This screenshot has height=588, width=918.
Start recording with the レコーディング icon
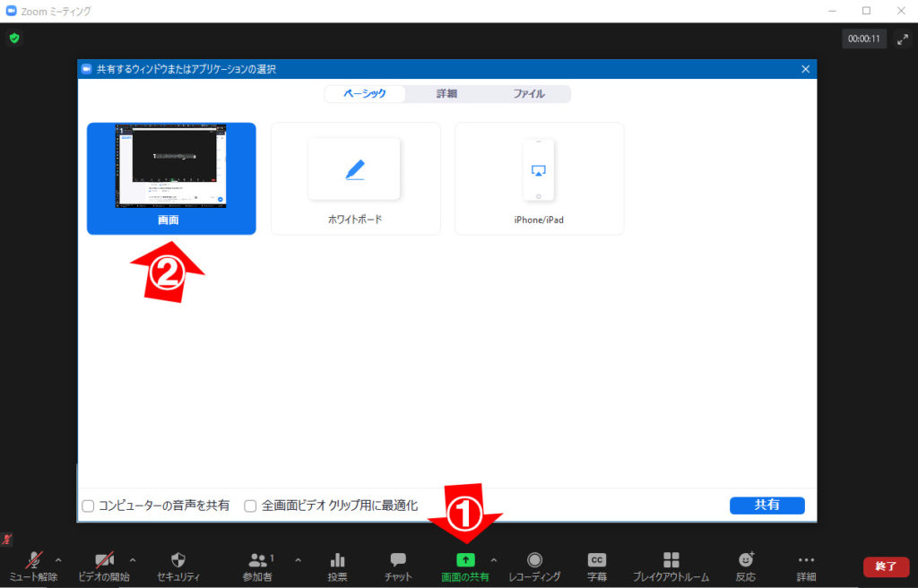click(x=534, y=560)
